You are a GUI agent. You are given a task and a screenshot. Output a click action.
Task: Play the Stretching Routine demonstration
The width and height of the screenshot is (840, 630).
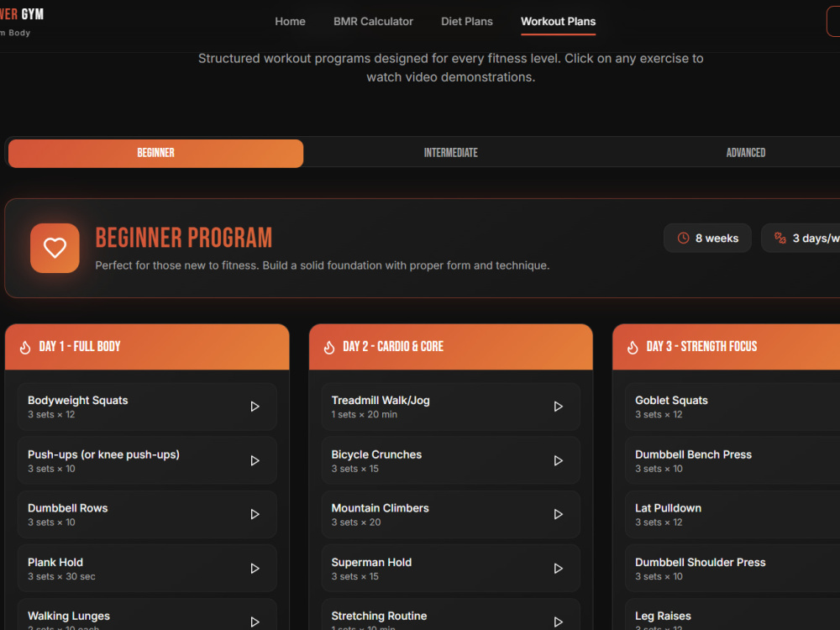(x=559, y=622)
